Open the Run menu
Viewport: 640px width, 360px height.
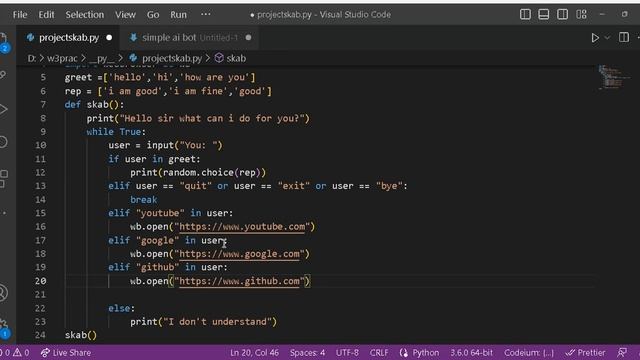178,15
